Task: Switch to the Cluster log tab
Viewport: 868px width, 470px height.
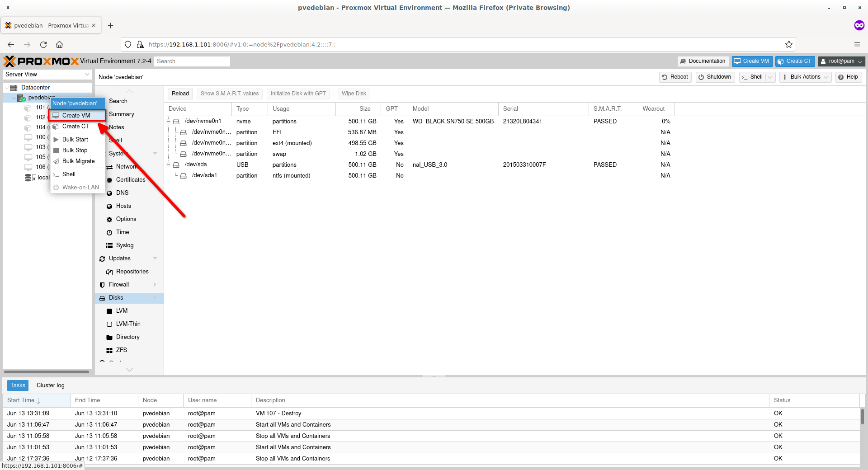Action: tap(50, 385)
